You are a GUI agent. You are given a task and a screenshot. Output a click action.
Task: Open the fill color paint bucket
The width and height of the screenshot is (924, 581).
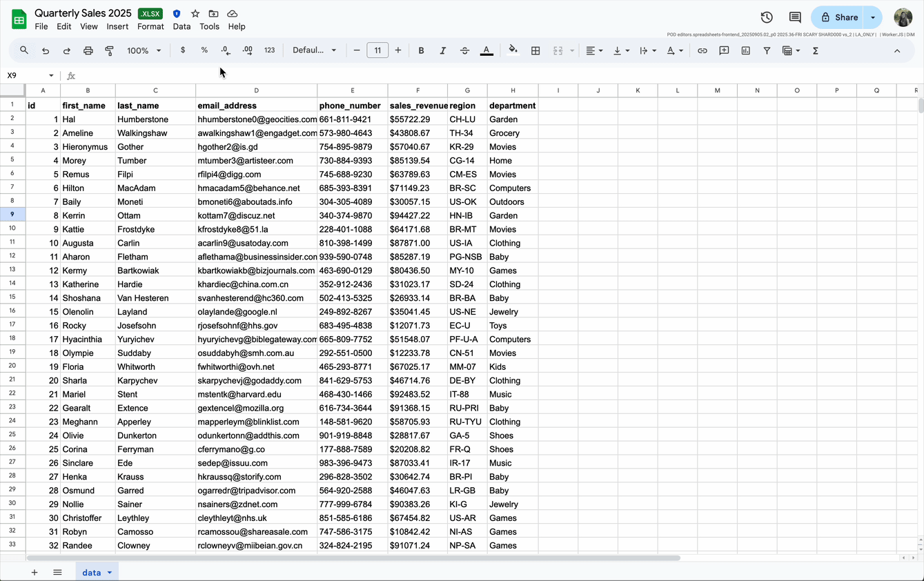point(512,50)
